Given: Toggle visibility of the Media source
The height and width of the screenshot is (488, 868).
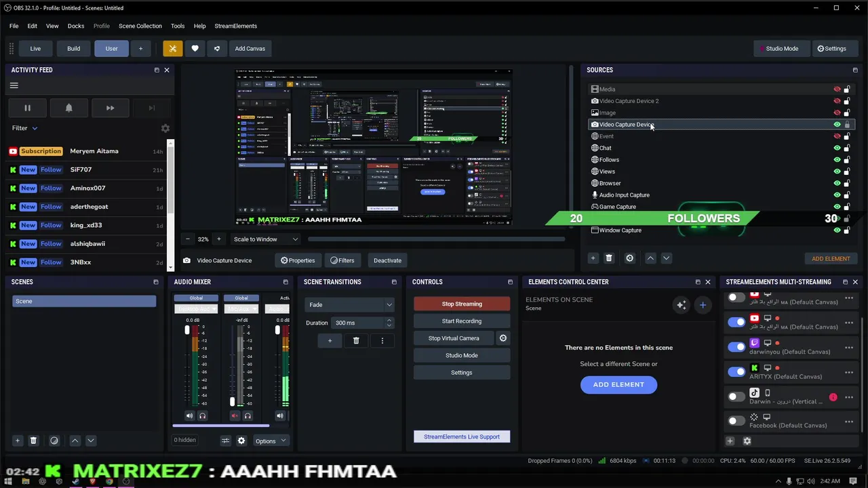Looking at the screenshot, I should tap(837, 89).
